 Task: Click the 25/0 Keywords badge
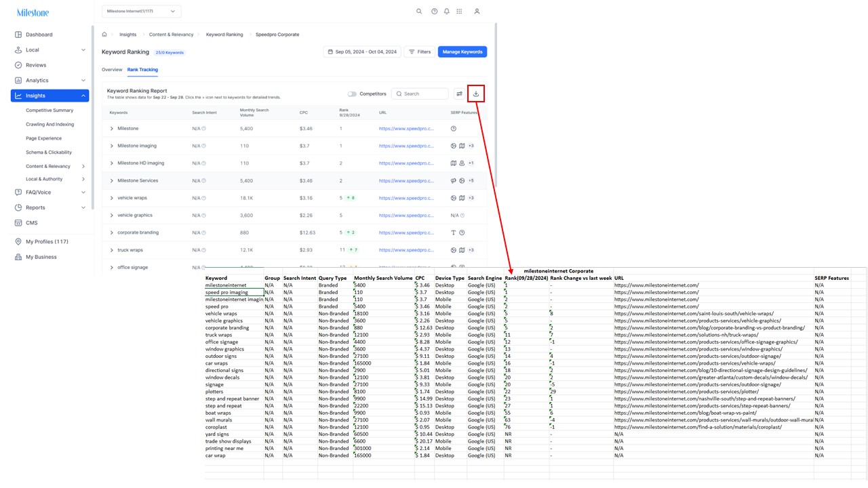coord(169,52)
